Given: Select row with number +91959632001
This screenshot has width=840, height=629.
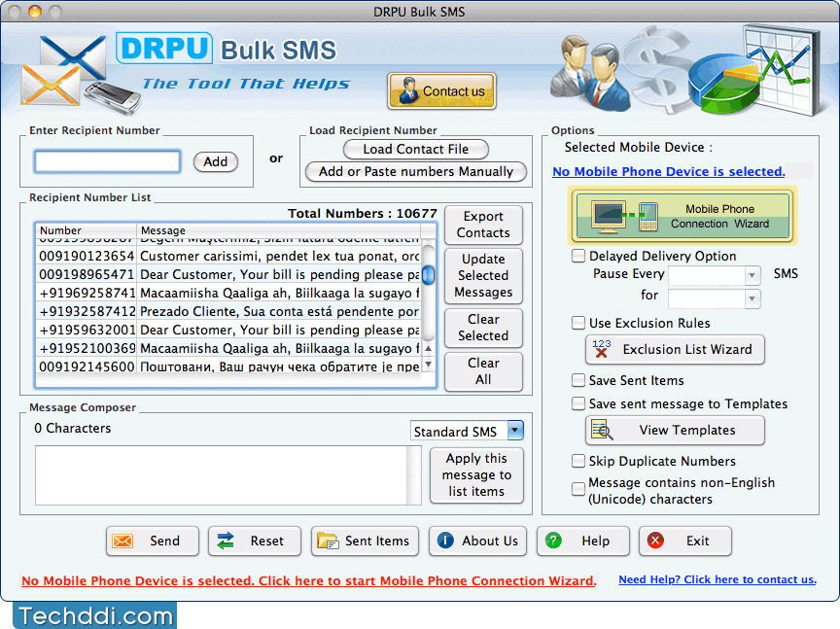Looking at the screenshot, I should coord(228,330).
